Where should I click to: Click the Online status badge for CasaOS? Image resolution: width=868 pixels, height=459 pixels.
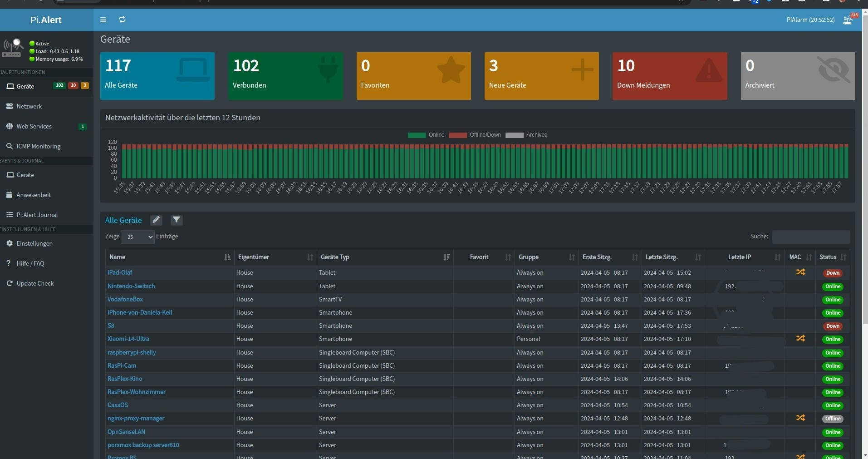[833, 405]
